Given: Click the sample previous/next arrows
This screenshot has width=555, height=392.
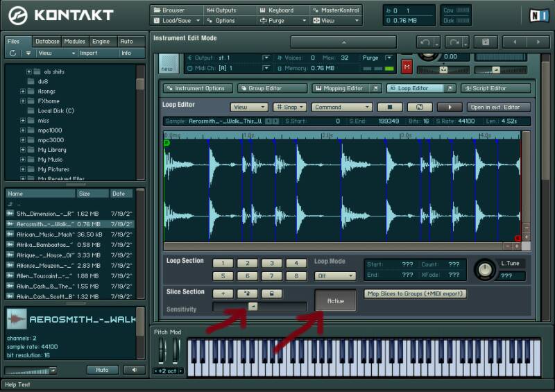Looking at the screenshot, I should click(272, 121).
